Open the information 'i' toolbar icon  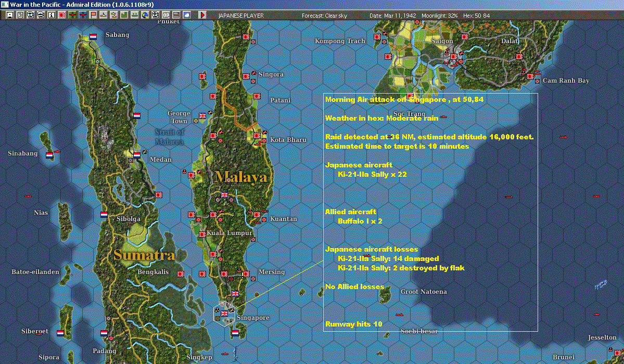click(52, 15)
